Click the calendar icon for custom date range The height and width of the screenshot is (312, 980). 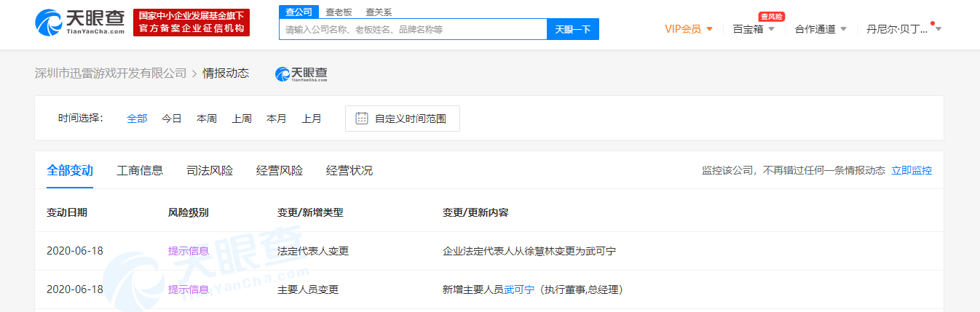click(x=361, y=119)
